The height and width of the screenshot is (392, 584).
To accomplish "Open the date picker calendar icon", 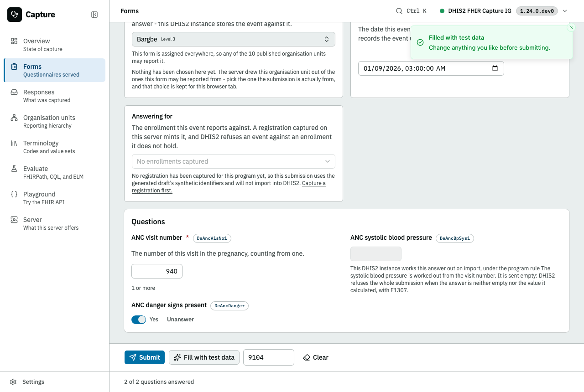I will point(495,68).
